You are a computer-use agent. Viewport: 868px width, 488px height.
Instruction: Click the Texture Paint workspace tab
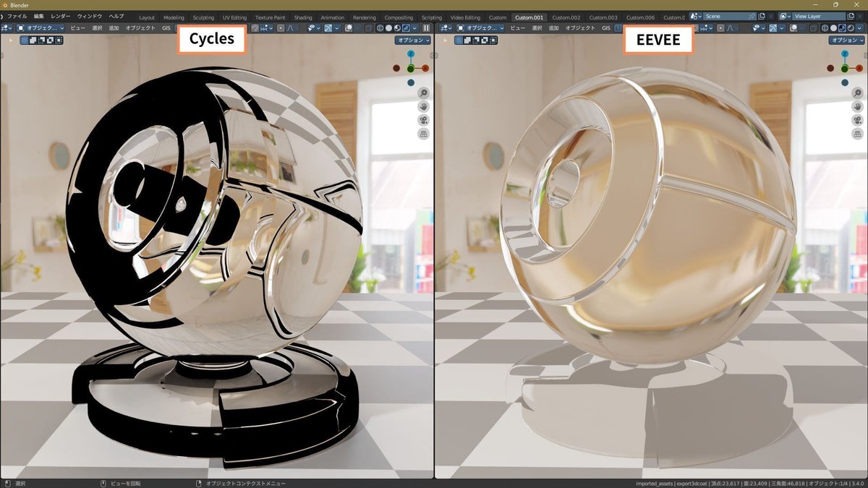click(270, 17)
